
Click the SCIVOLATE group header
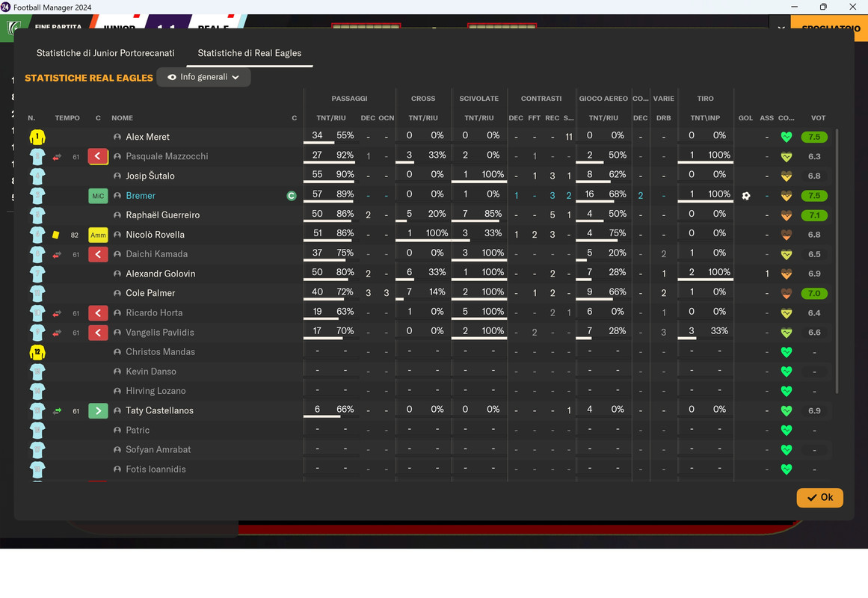[x=478, y=99]
